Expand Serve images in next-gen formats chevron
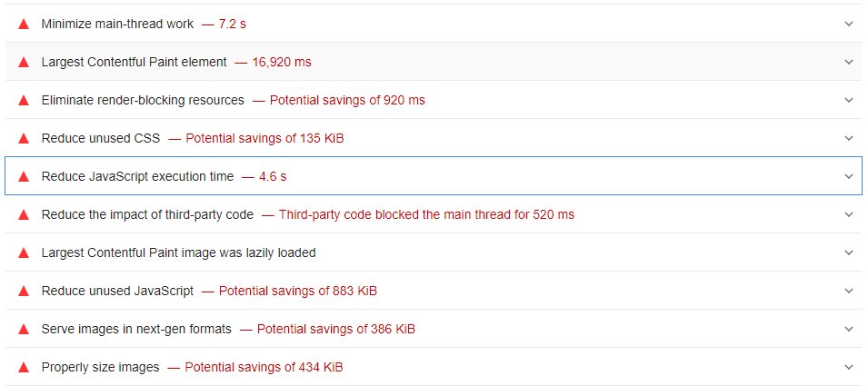 pyautogui.click(x=849, y=329)
